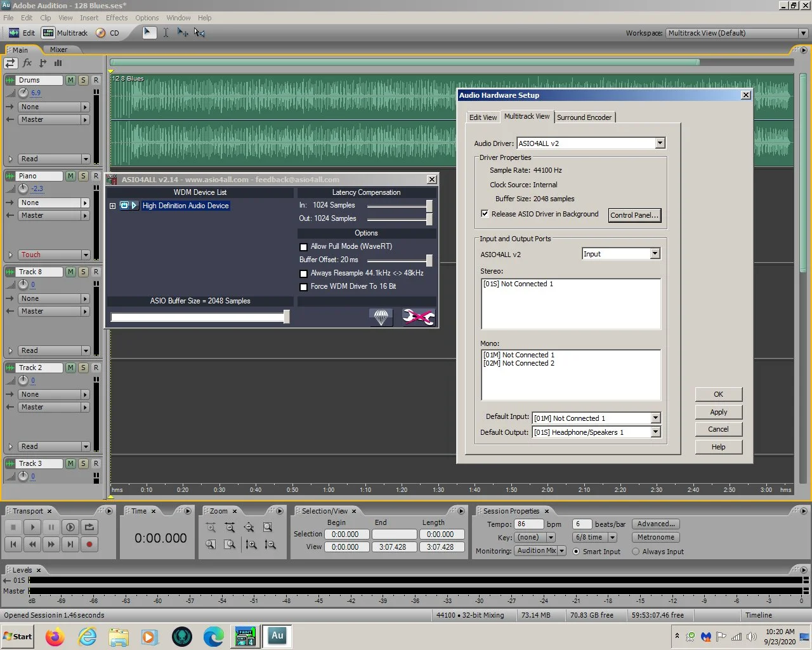Open the Effects menu

pyautogui.click(x=117, y=18)
